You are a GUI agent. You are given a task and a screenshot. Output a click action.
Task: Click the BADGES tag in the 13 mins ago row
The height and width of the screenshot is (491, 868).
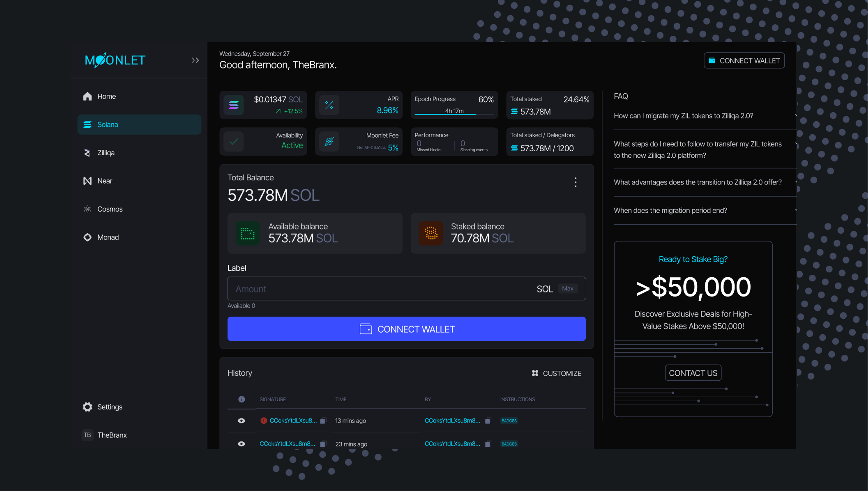509,421
